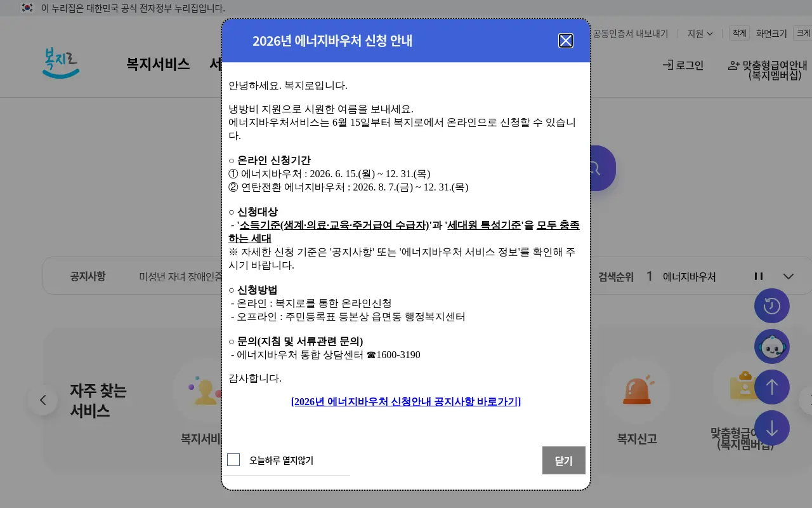Screen dimensions: 812x508
Task: Click the '검색순위' label
Action: (x=616, y=277)
